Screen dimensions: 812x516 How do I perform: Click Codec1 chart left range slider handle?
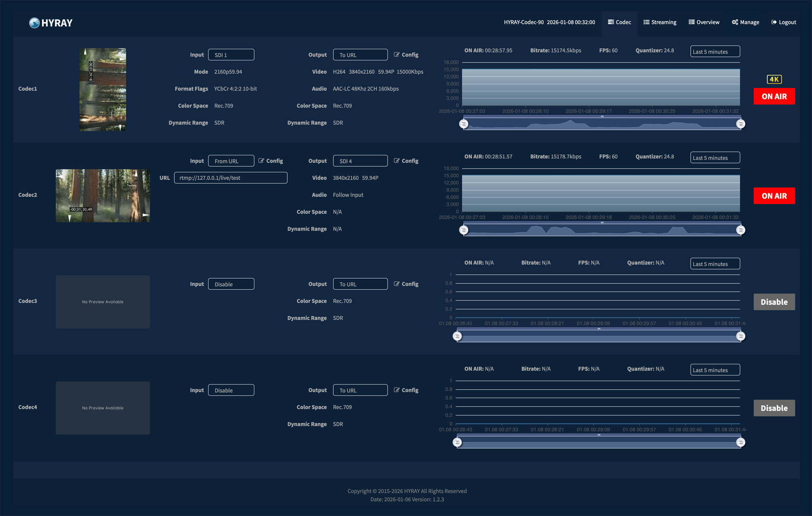tap(464, 124)
